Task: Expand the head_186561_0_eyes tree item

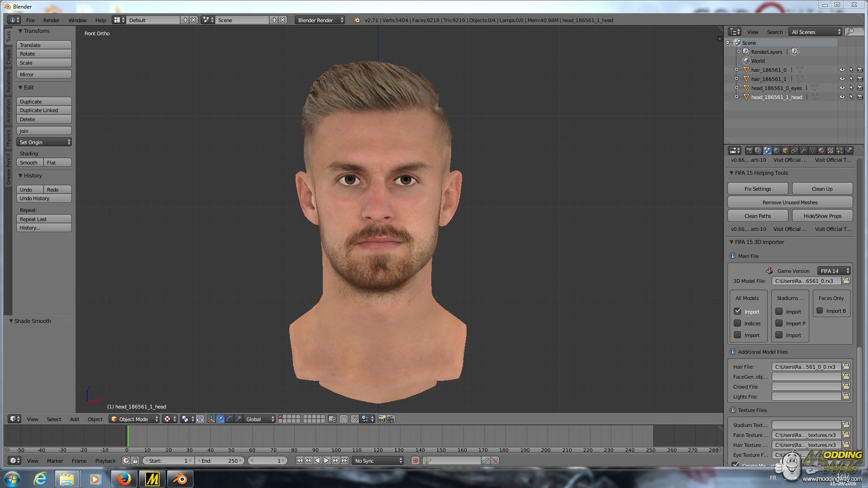Action: pos(736,88)
